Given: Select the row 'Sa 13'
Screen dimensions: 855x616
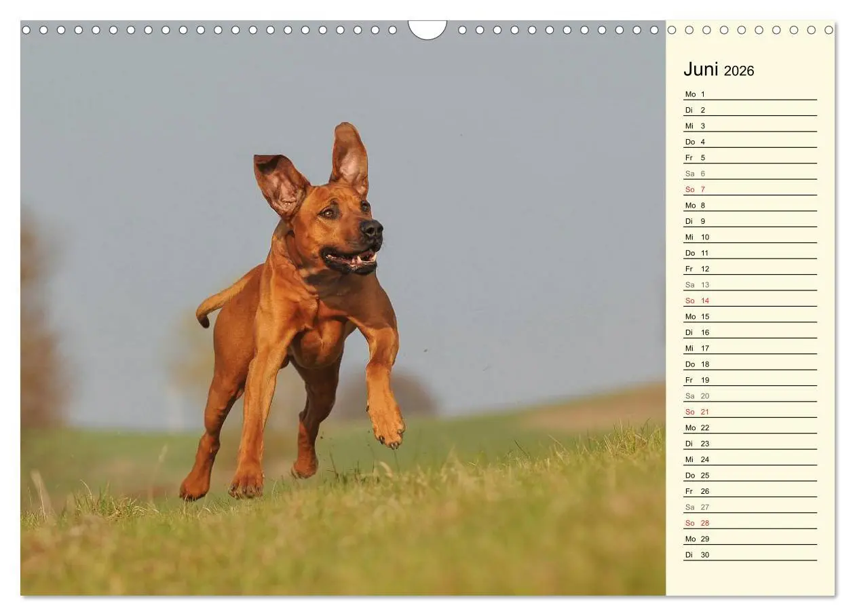Looking at the screenshot, I should (750, 284).
